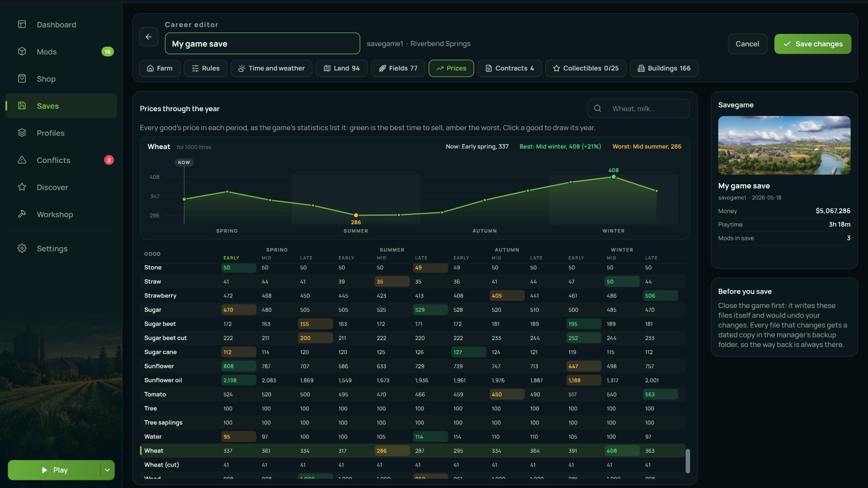Expand the Play button dropdown arrow
The height and width of the screenshot is (488, 868).
pos(107,470)
